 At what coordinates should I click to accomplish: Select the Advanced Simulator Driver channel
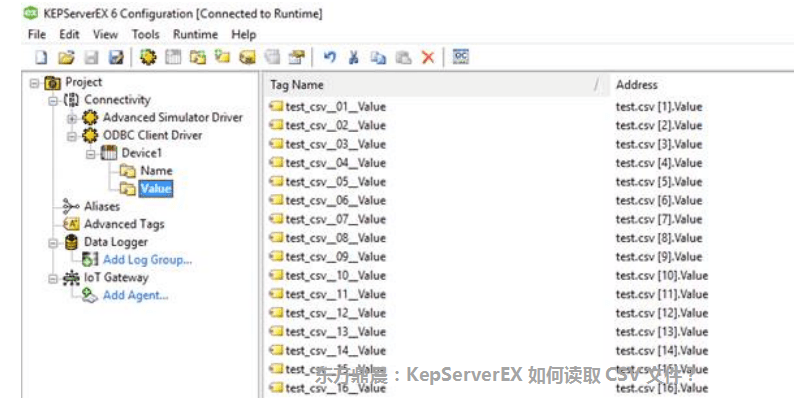click(173, 117)
